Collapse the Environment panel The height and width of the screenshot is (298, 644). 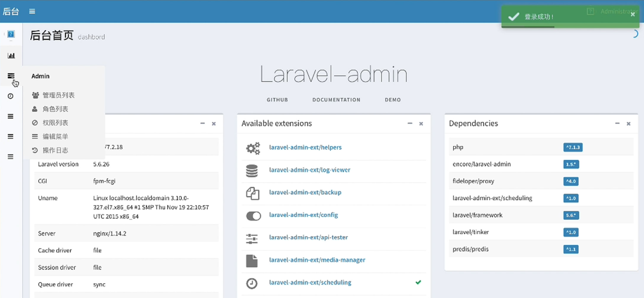pyautogui.click(x=202, y=123)
